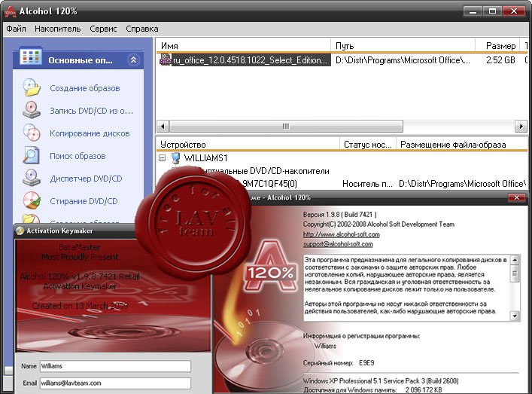Viewport: 532px width, 394px height.
Task: Click the ru_office image file icon
Action: (x=166, y=60)
